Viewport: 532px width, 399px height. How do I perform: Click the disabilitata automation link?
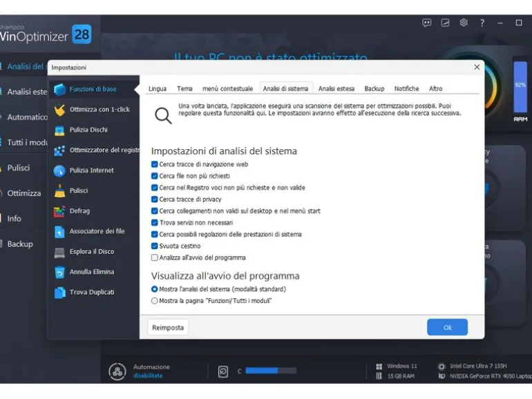[x=148, y=376]
